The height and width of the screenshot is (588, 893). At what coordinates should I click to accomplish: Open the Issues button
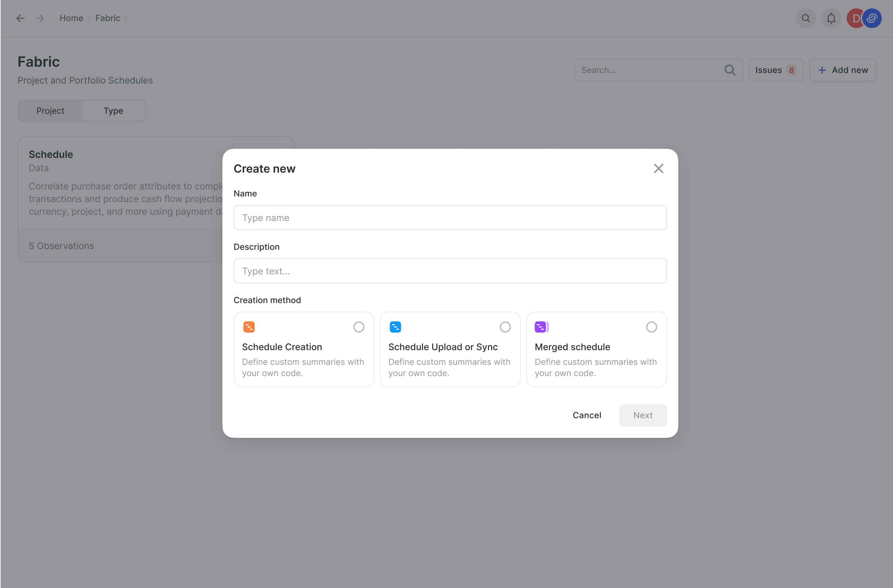775,70
